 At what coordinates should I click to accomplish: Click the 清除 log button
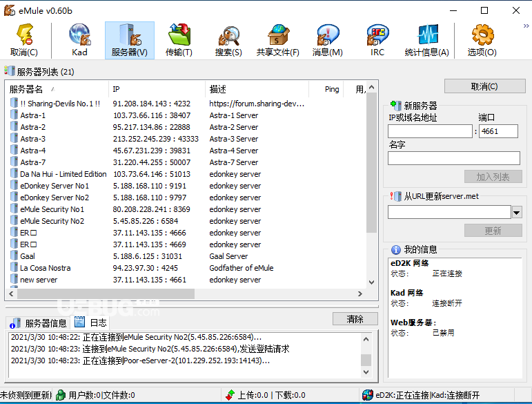click(355, 319)
